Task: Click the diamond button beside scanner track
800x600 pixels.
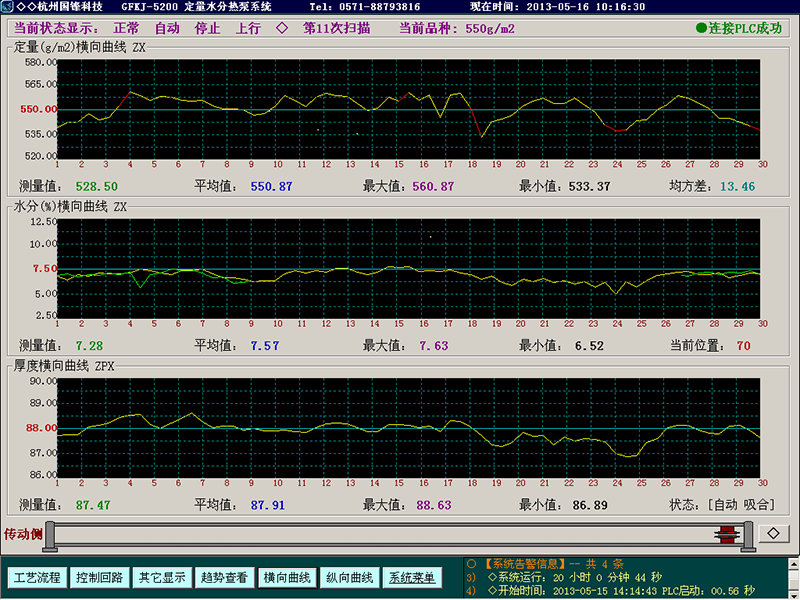Action: click(773, 533)
